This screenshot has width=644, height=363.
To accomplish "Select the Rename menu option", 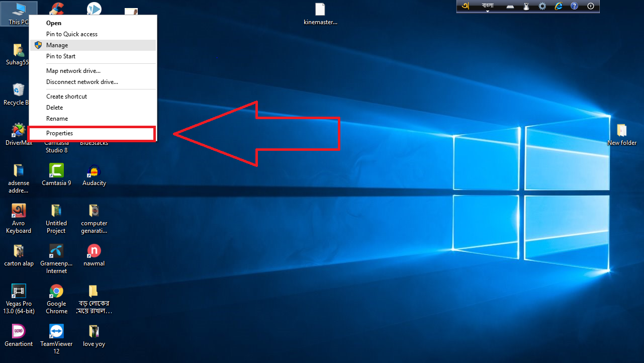I will [57, 119].
